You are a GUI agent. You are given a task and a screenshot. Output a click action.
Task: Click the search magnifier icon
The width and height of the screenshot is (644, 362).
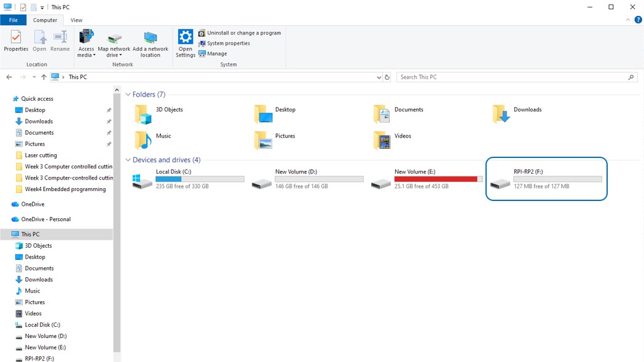[631, 77]
